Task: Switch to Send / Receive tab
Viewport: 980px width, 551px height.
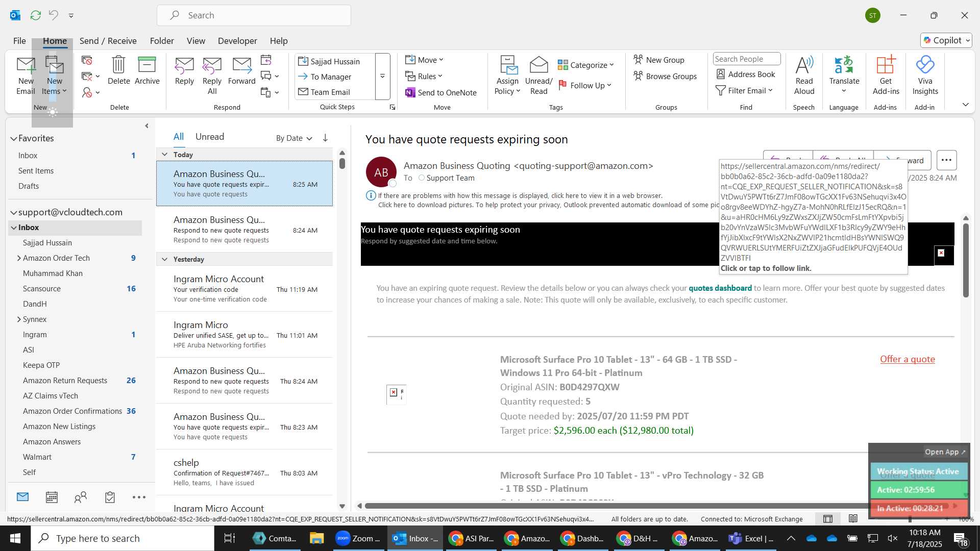Action: [x=108, y=41]
